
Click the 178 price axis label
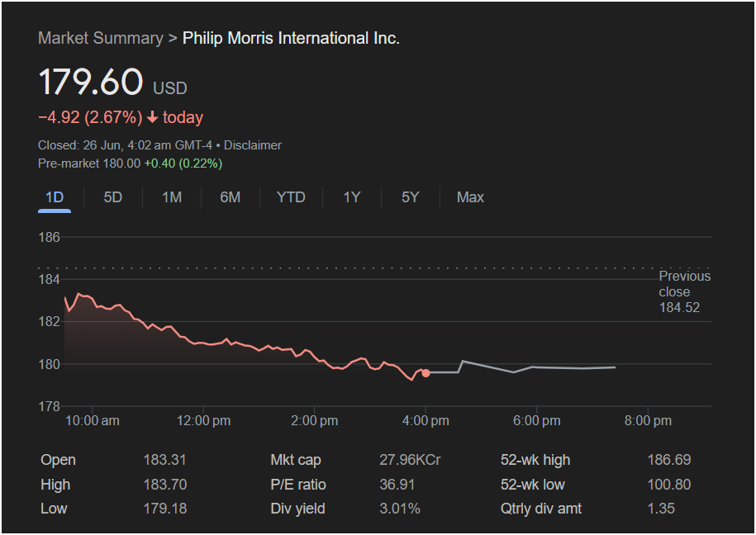click(50, 407)
